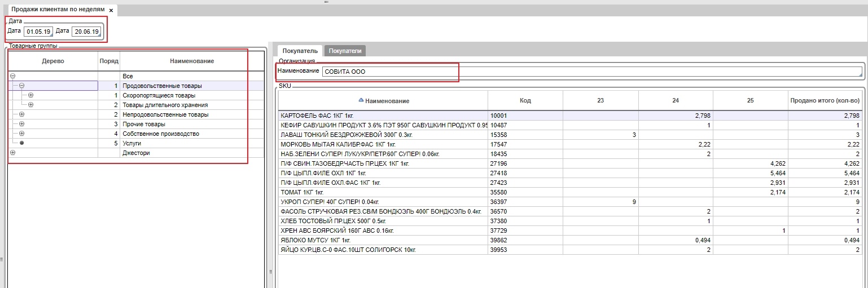This screenshot has height=288, width=868.
Task: Click the end date field 20.06.19
Action: [x=86, y=32]
